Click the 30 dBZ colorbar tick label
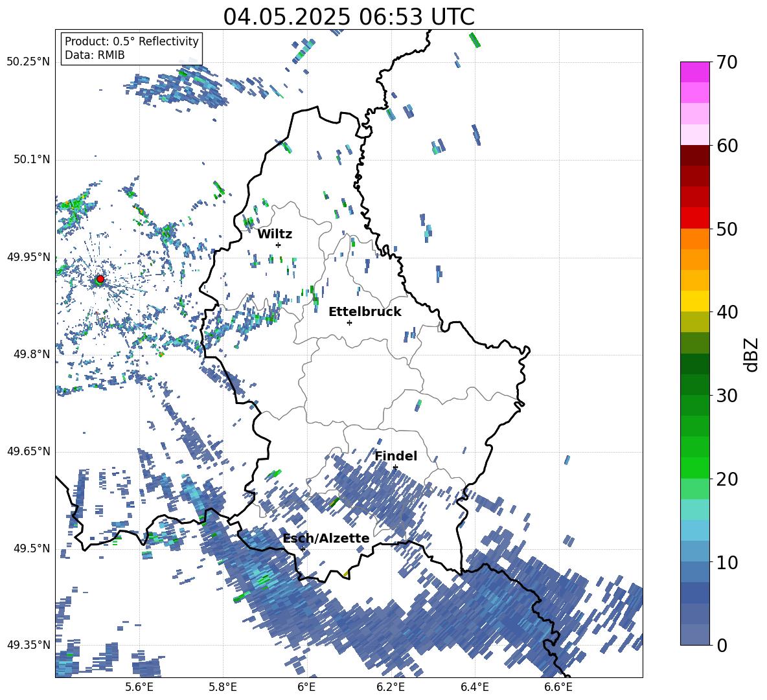 726,396
